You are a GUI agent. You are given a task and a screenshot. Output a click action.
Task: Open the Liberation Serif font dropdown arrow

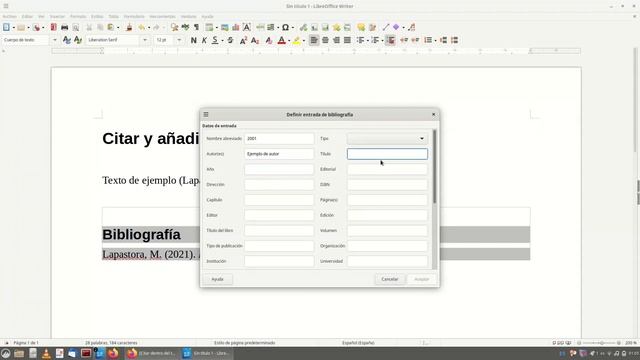pyautogui.click(x=145, y=40)
